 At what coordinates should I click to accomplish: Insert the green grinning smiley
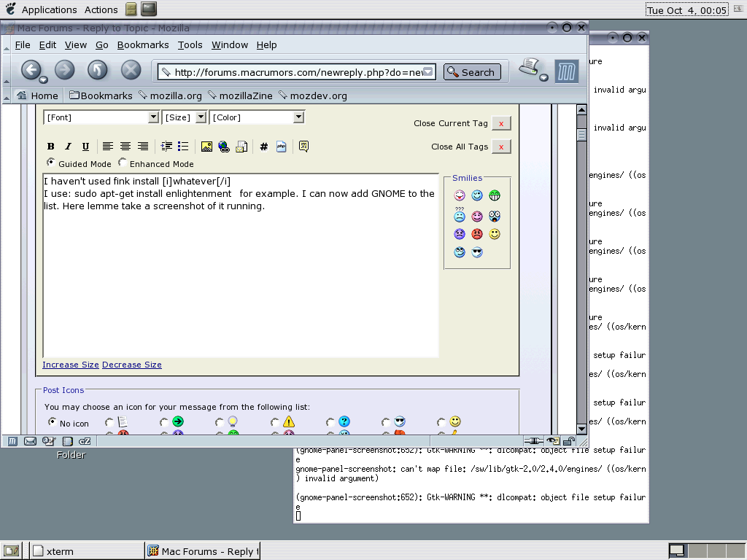point(495,195)
